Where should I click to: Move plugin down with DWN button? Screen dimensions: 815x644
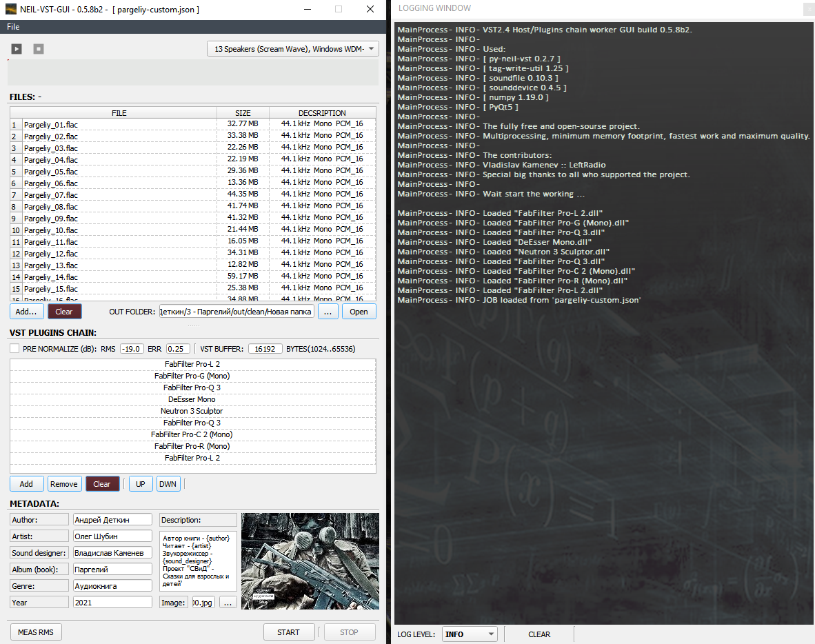(168, 484)
